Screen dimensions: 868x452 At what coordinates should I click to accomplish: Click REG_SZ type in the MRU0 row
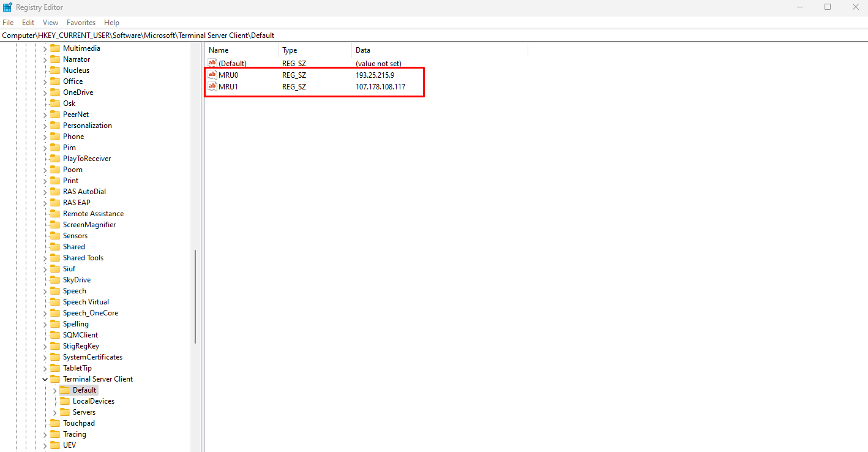click(294, 75)
